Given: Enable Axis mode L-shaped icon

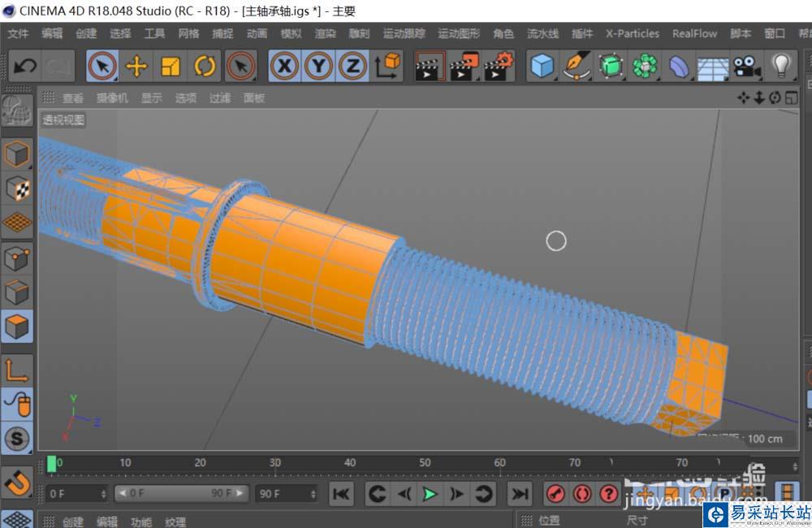Looking at the screenshot, I should (17, 370).
